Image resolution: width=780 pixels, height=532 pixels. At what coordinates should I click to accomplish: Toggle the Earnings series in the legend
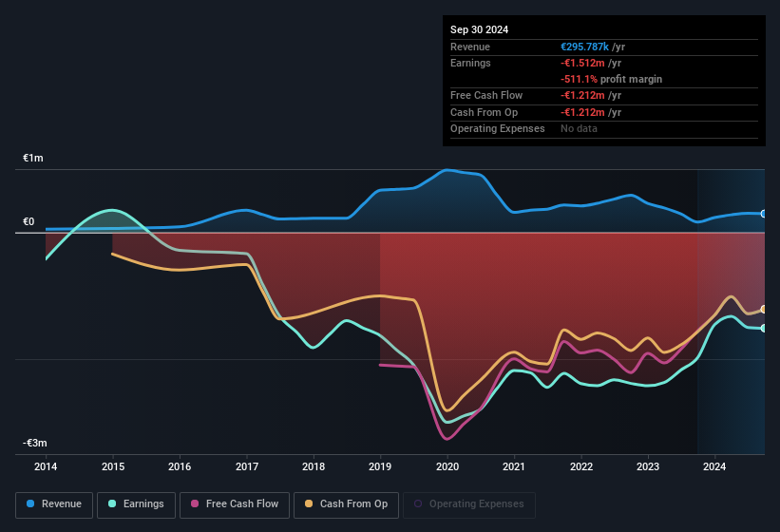[136, 504]
